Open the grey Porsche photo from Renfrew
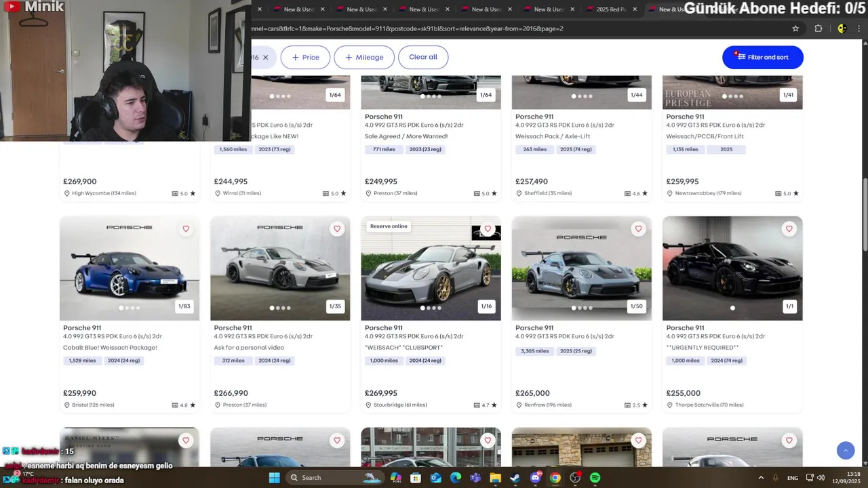The width and height of the screenshot is (868, 488). [581, 268]
